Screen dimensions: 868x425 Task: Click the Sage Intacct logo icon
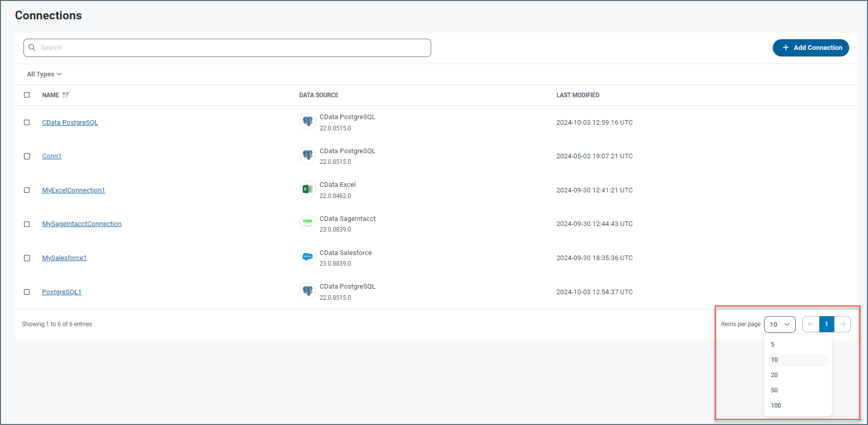[307, 223]
